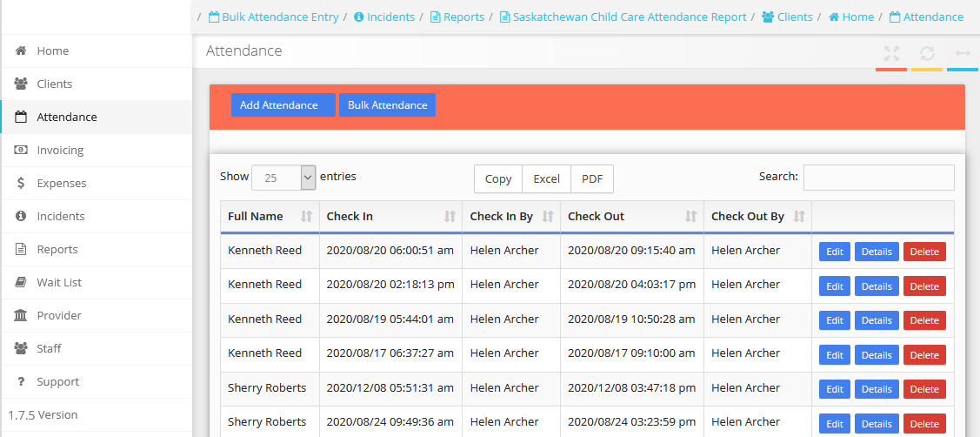Viewport: 980px width, 437px height.
Task: Click the Clients people icon in sidebar
Action: click(x=21, y=84)
